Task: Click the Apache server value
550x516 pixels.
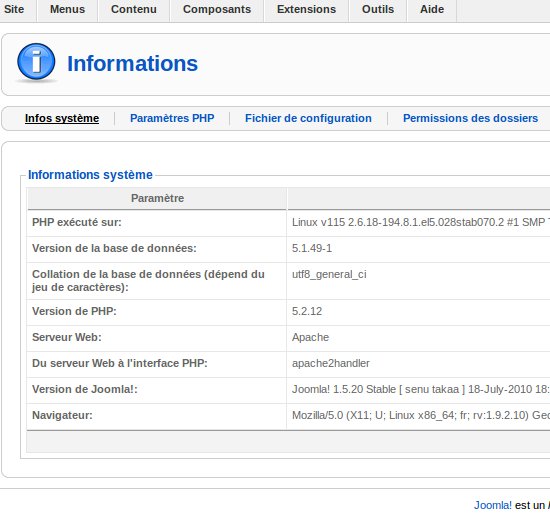Action: tap(310, 337)
